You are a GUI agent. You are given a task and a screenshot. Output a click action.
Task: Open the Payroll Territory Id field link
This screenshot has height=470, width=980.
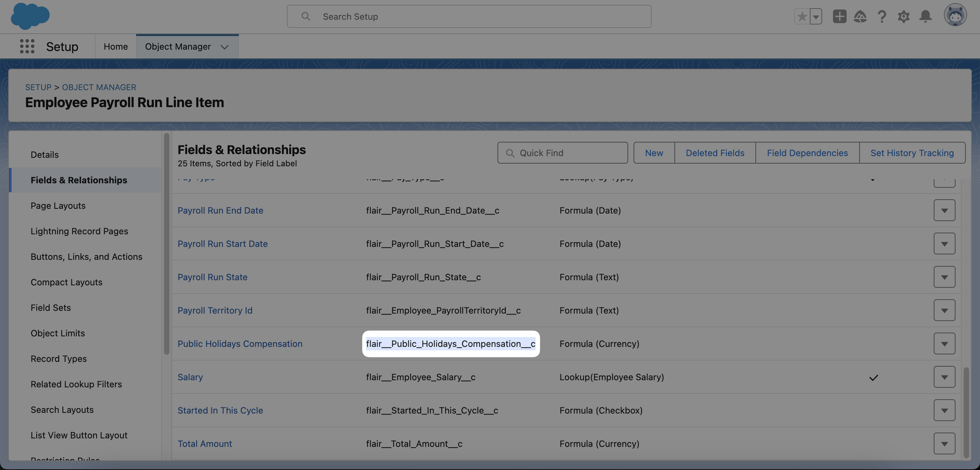coord(215,310)
